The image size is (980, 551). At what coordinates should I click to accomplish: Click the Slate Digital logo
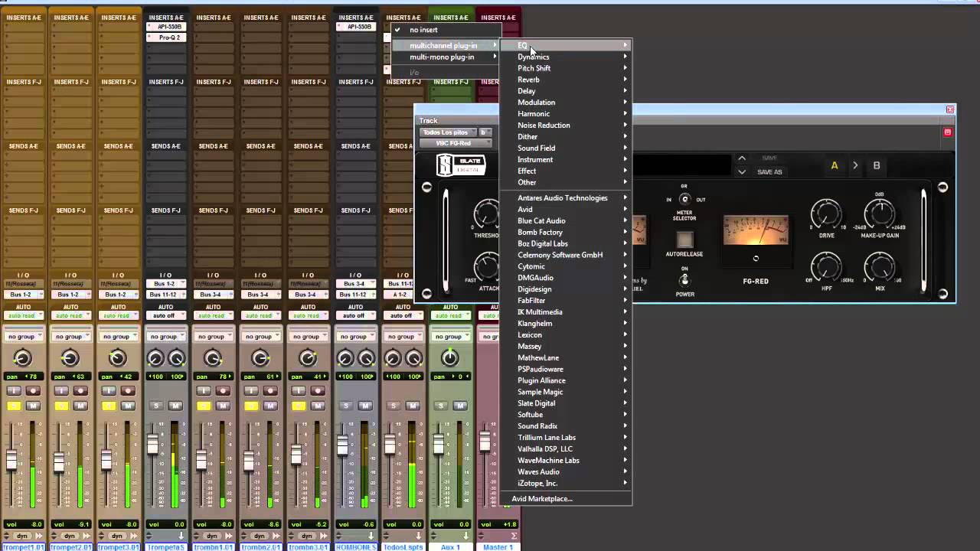pyautogui.click(x=461, y=165)
